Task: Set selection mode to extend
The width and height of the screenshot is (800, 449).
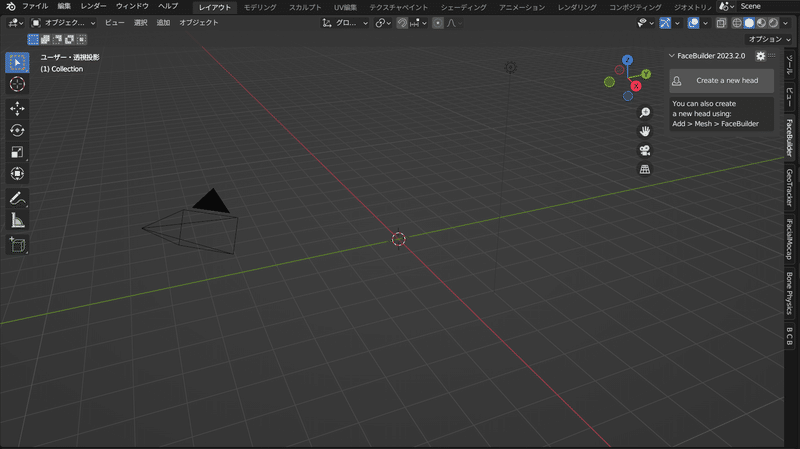Action: coord(45,39)
